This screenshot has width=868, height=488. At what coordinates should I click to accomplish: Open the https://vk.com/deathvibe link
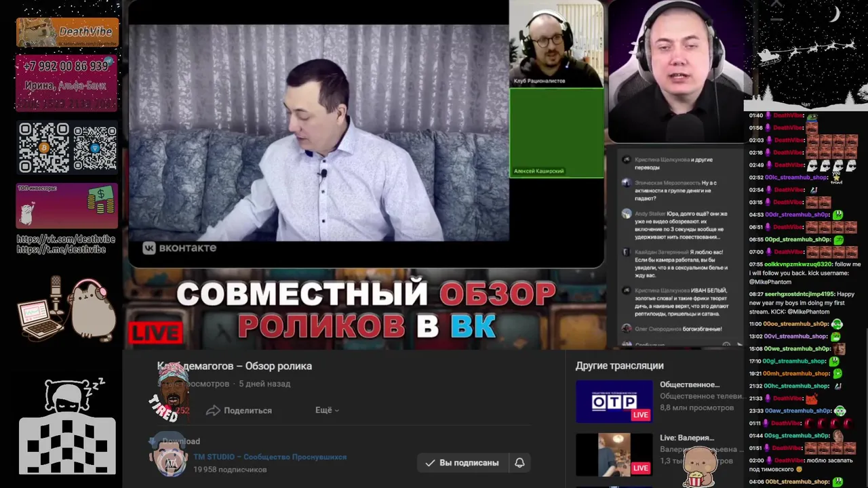(66, 239)
